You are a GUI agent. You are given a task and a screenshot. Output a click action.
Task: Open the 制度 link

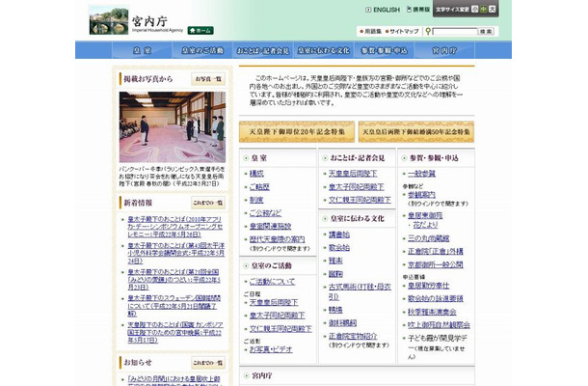[x=256, y=200]
